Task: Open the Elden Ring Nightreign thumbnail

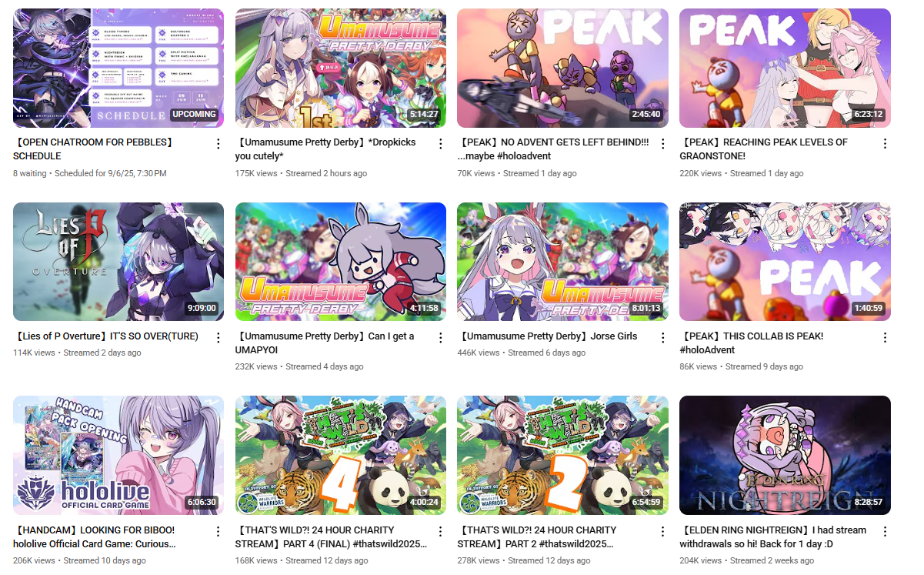Action: pos(785,456)
